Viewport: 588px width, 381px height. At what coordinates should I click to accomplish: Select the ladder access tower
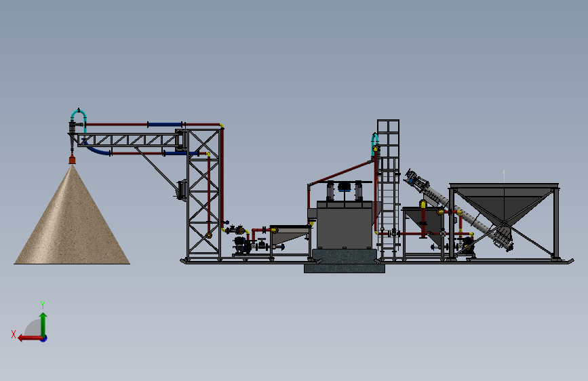(388, 188)
